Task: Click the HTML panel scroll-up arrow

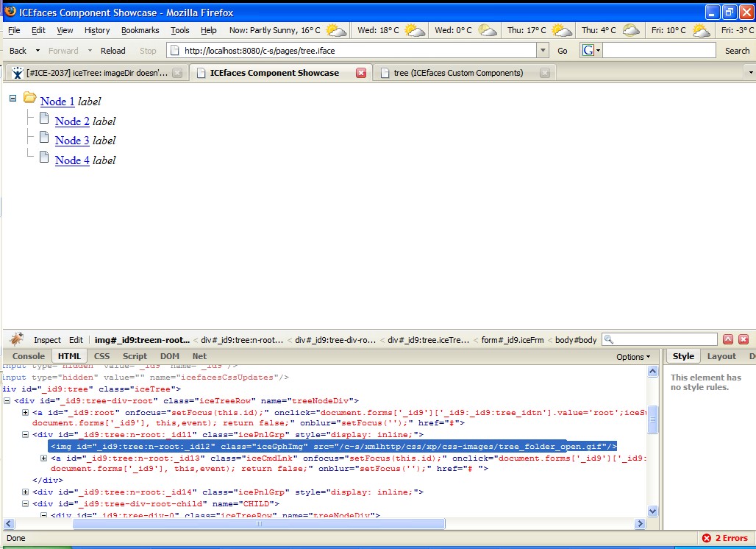Action: [x=653, y=371]
